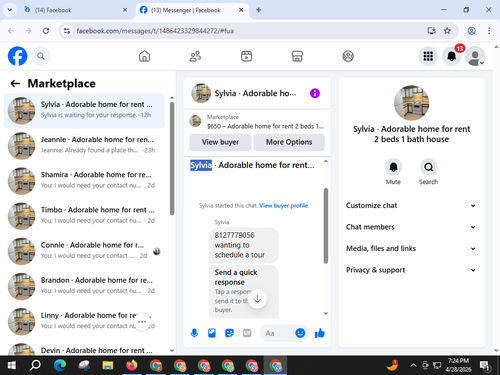
Task: Open the taskbar clock showing 7:24 PM
Action: coord(458,365)
